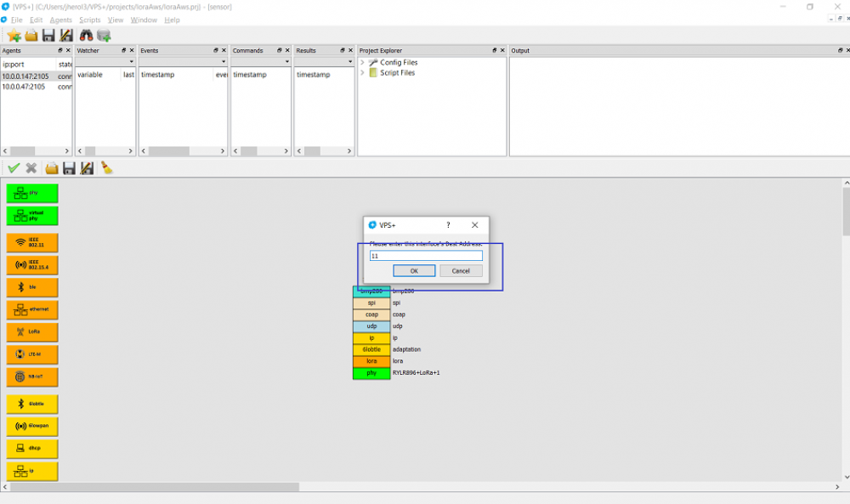Clear canvas with the broom icon

coord(107,168)
